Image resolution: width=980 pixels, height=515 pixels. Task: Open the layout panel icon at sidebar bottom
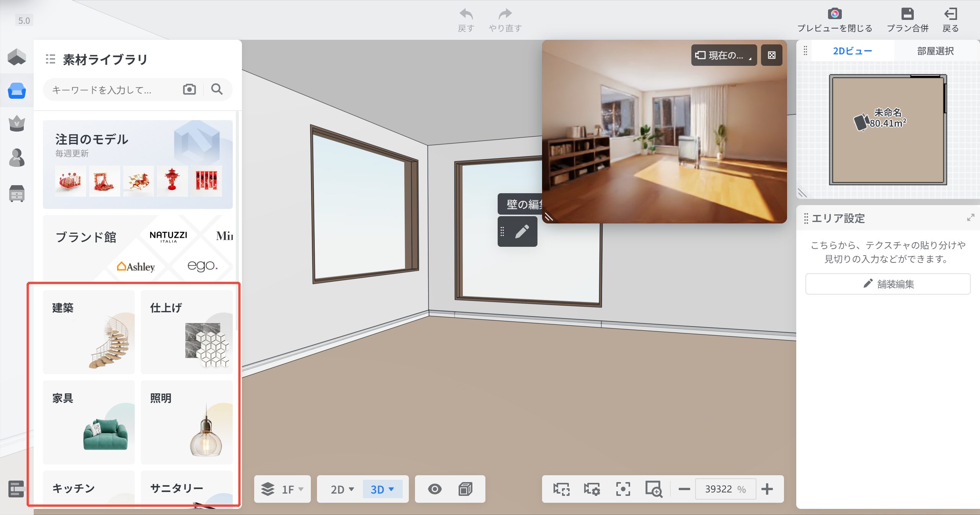pyautogui.click(x=16, y=489)
